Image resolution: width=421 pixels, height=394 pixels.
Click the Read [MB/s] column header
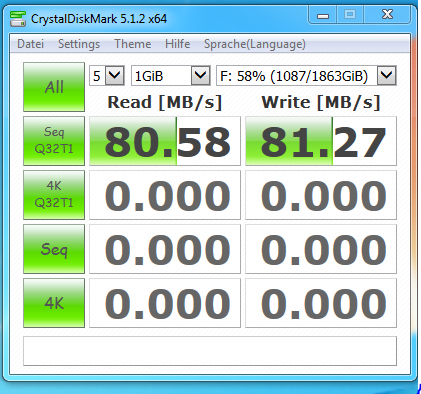pyautogui.click(x=165, y=102)
